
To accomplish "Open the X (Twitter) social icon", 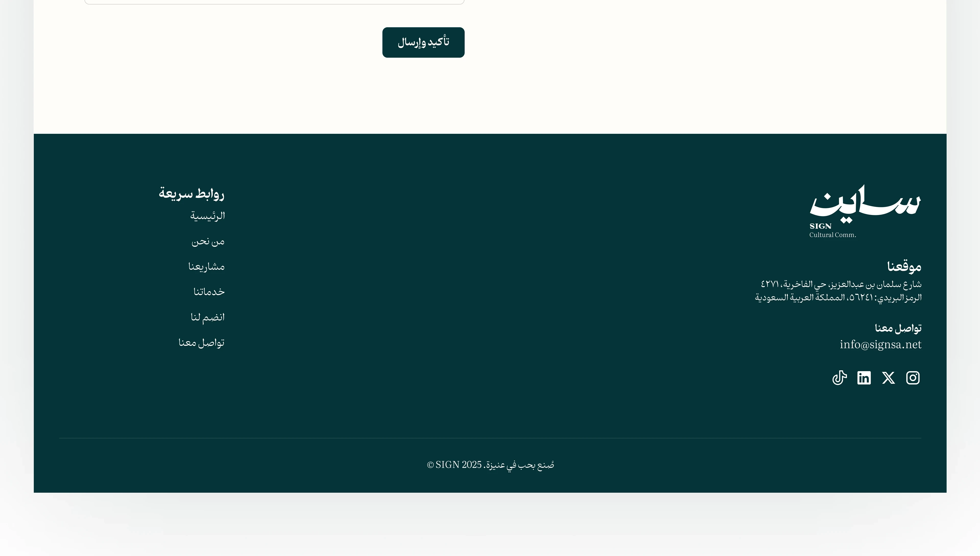I will click(x=888, y=378).
